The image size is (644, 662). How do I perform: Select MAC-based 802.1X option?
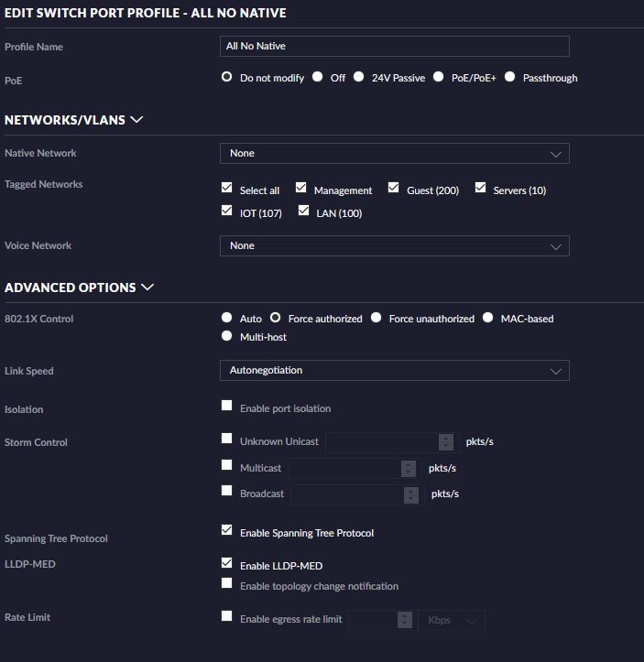[x=487, y=318]
